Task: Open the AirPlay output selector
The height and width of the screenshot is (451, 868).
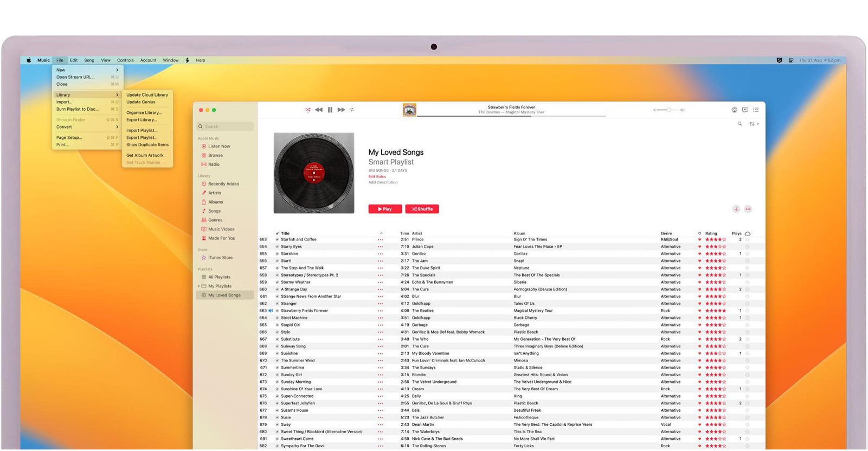Action: point(734,110)
